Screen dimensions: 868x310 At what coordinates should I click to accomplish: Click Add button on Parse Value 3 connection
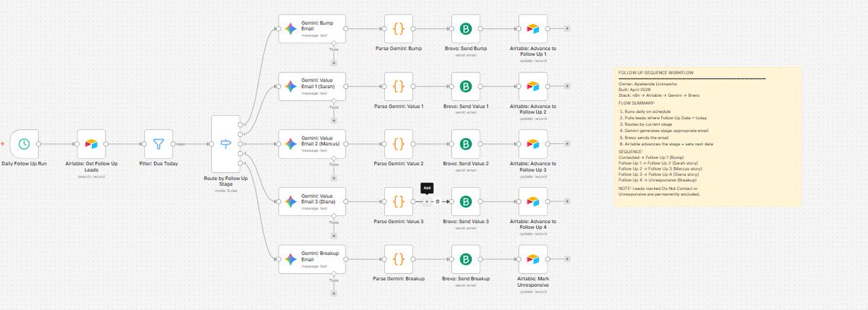[x=427, y=202]
